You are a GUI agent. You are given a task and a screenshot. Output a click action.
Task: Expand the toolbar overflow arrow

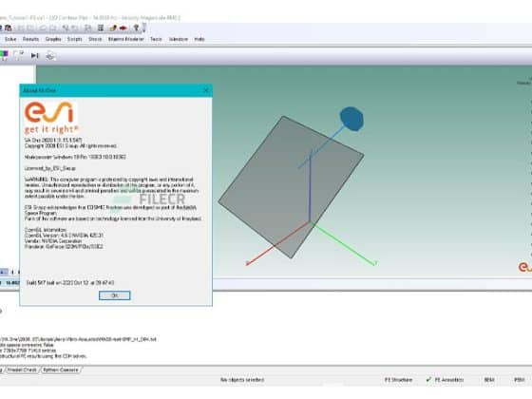click(143, 28)
